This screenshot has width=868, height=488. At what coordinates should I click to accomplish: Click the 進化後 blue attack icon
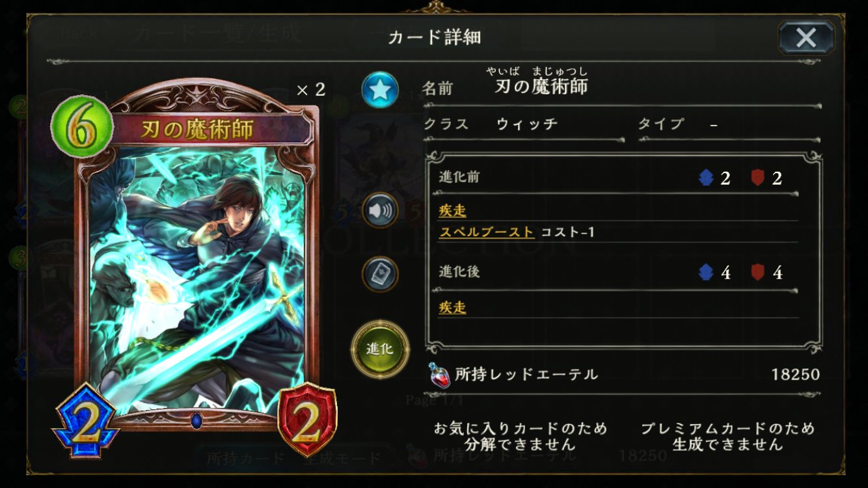(x=705, y=272)
